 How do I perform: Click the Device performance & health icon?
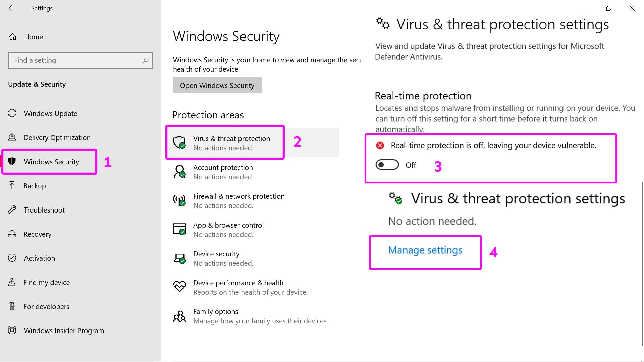coord(179,286)
